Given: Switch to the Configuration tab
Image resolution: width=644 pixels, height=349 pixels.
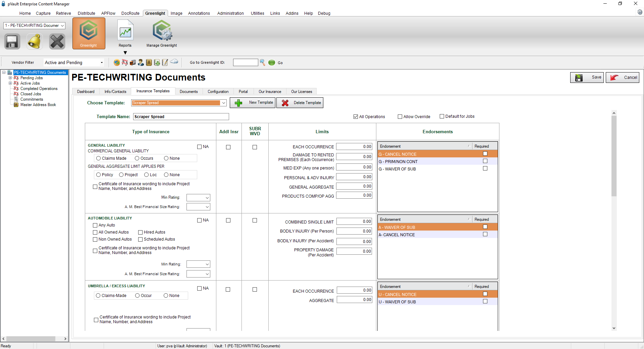Looking at the screenshot, I should [218, 92].
